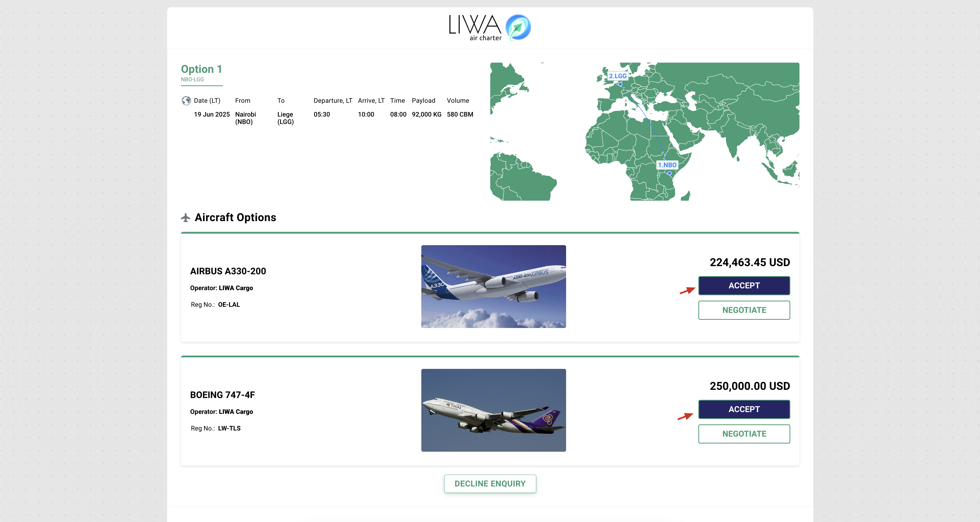Click the 250,000.00 USD price

tap(749, 386)
